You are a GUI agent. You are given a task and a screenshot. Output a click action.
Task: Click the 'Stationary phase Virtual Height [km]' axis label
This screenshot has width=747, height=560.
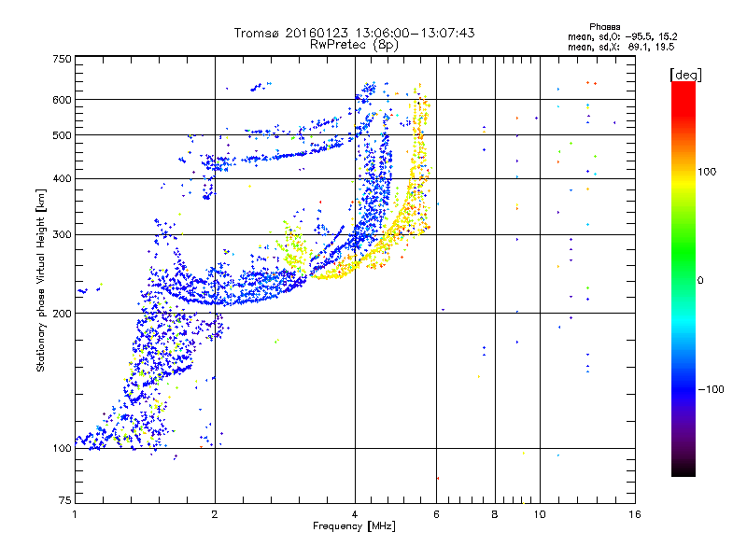[x=41, y=281]
